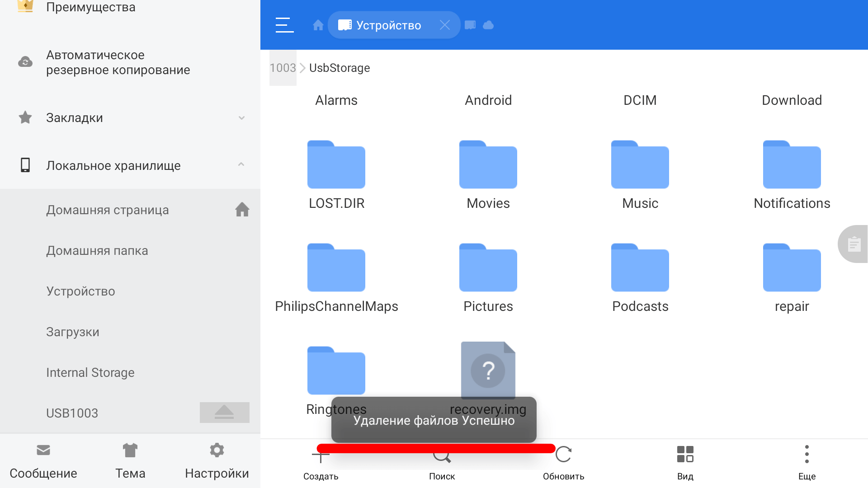This screenshot has height=488, width=868.
Task: Select the recovery.img file icon
Action: tap(488, 371)
